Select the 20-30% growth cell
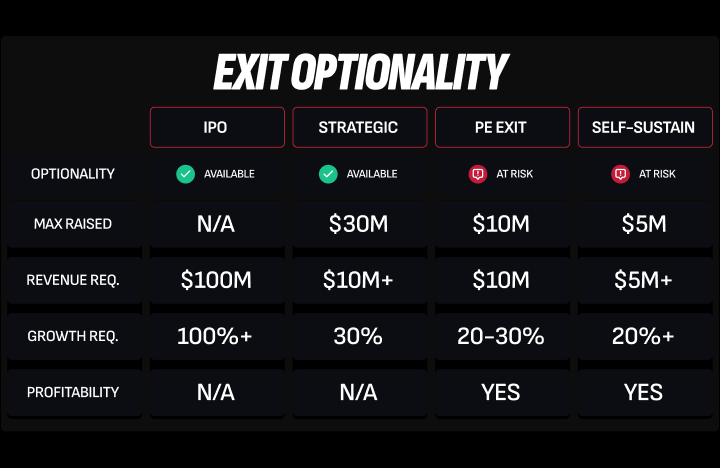The image size is (720, 468). (502, 336)
